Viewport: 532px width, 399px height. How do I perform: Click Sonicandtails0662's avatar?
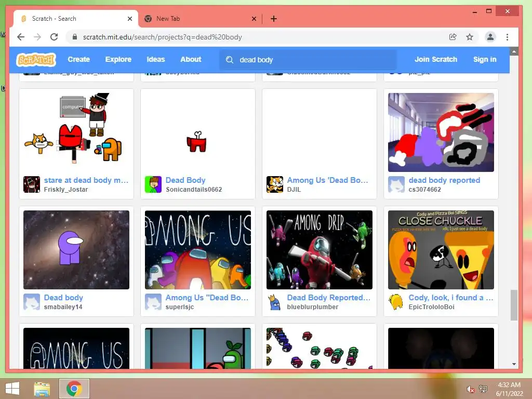pos(153,184)
